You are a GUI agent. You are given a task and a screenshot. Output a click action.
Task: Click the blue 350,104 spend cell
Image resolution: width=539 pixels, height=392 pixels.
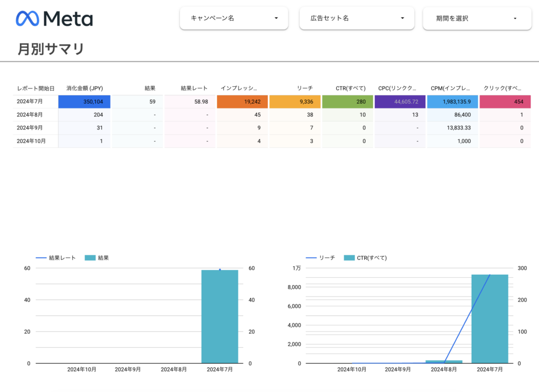[85, 102]
